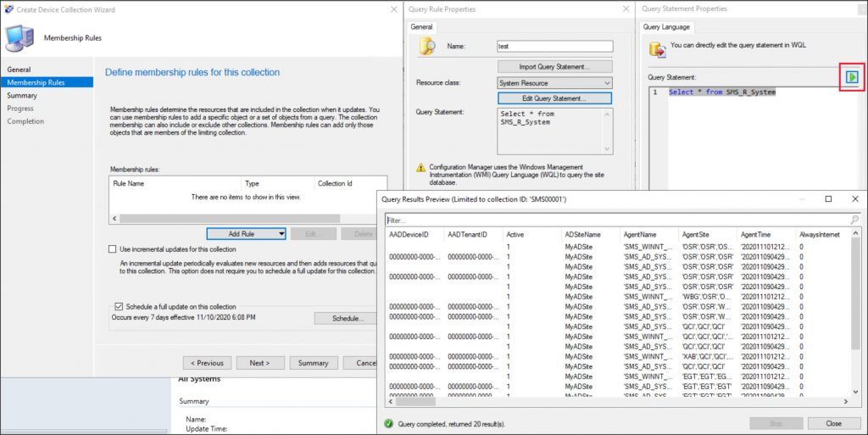Click the Previous button in wizard
Screen dimensions: 868x435
pyautogui.click(x=207, y=363)
